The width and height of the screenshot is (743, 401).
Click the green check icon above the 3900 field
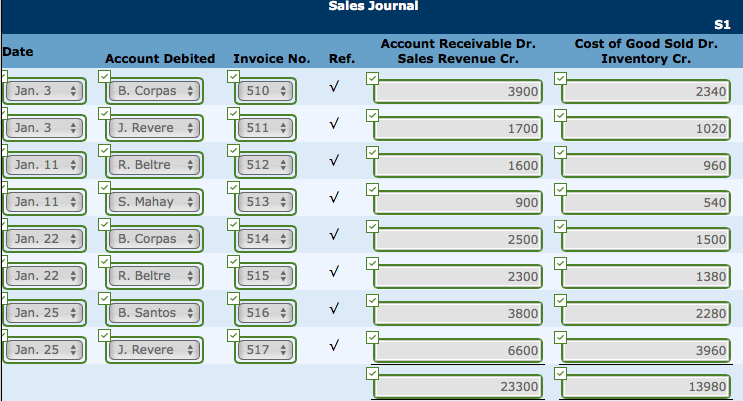(372, 78)
